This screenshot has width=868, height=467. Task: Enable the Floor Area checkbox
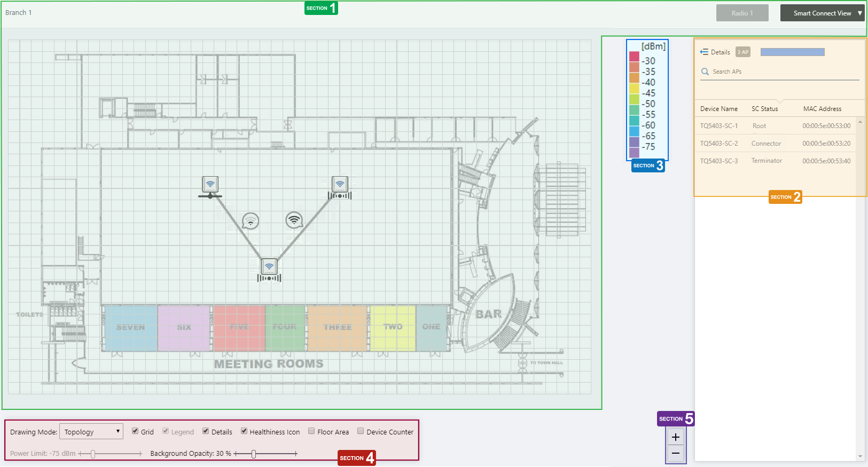pos(311,431)
